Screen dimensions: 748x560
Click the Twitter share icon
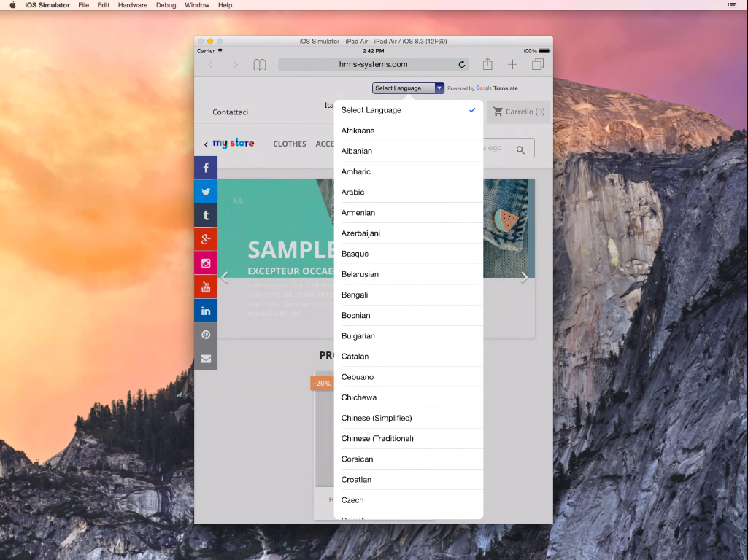pyautogui.click(x=206, y=192)
